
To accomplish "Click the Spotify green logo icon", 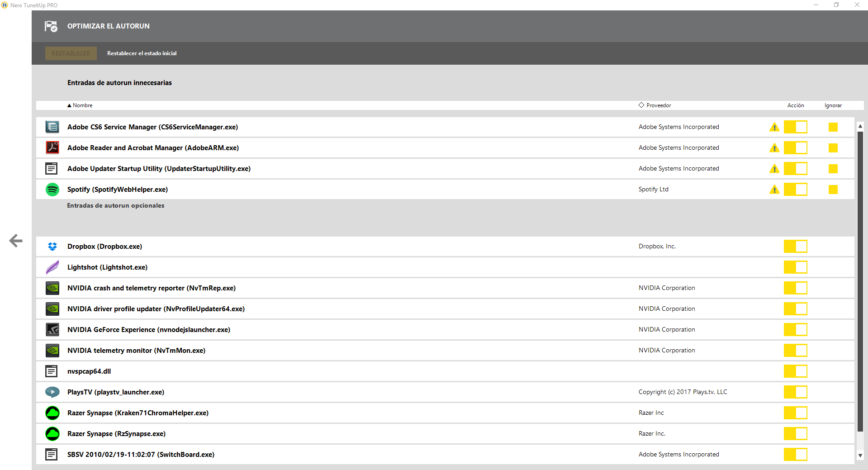I will pos(52,190).
